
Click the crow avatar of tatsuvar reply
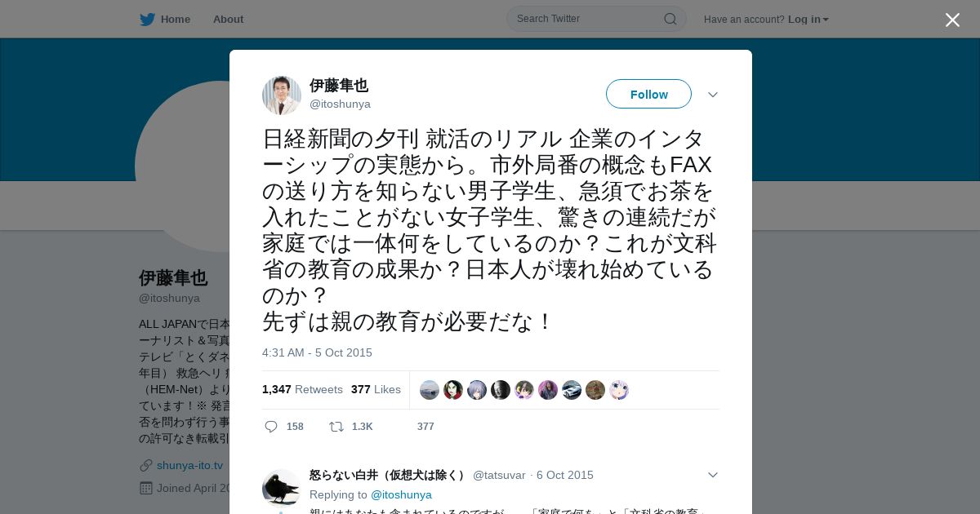[x=282, y=489]
